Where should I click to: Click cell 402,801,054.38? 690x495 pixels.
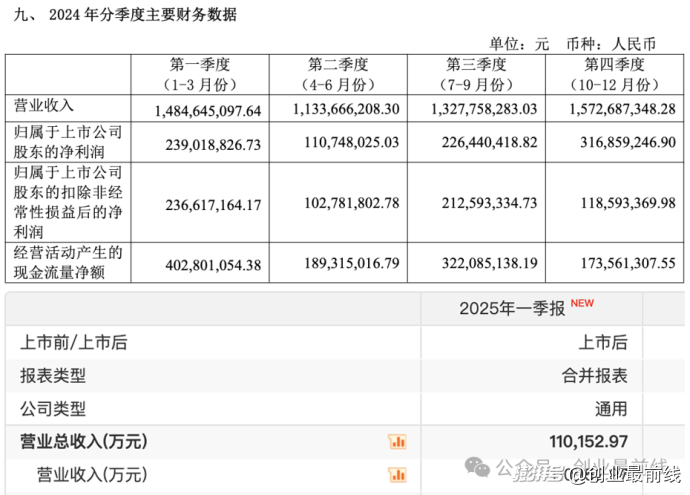(213, 265)
